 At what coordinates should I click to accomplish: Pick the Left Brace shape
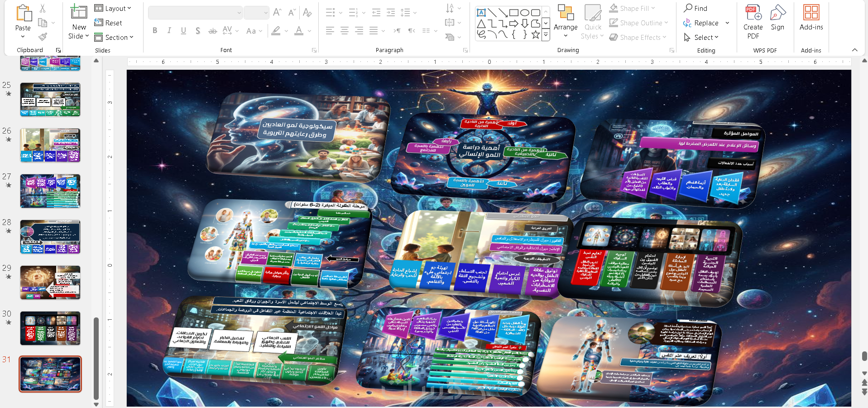point(514,34)
